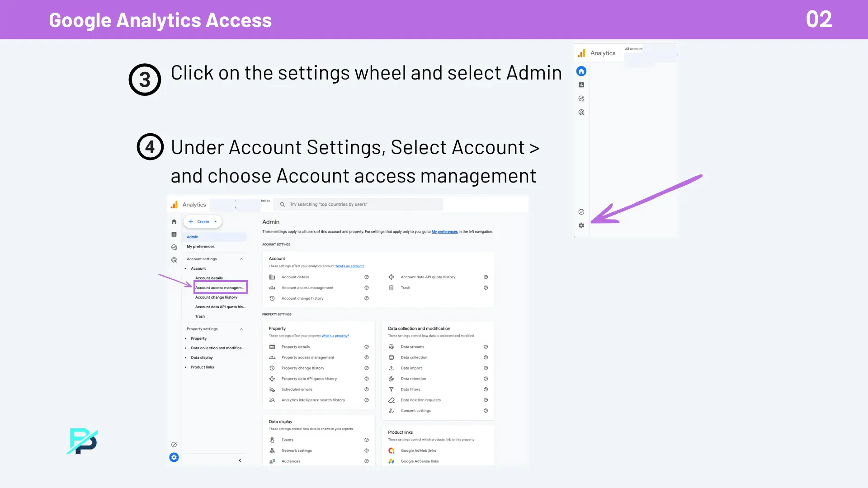
Task: Click the help icon next to Account change history
Action: [x=367, y=298]
